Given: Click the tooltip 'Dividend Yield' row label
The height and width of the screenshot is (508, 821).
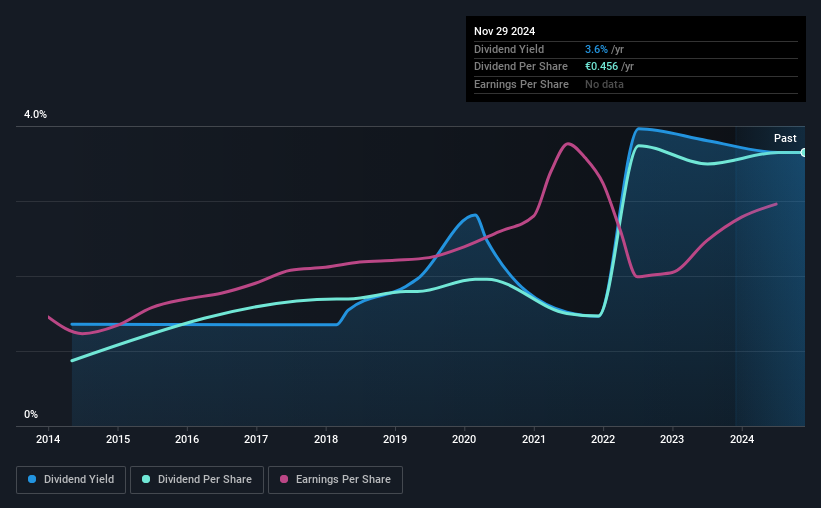Looking at the screenshot, I should pos(509,49).
